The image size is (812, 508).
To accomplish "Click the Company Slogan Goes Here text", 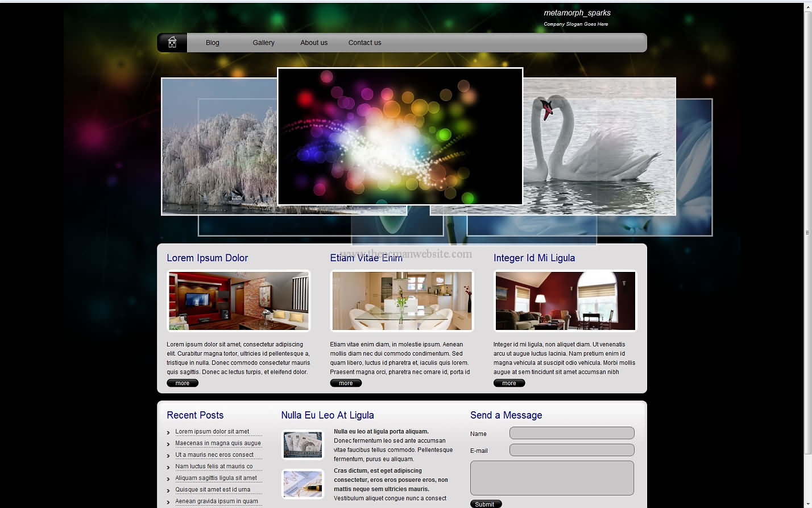I will point(575,24).
